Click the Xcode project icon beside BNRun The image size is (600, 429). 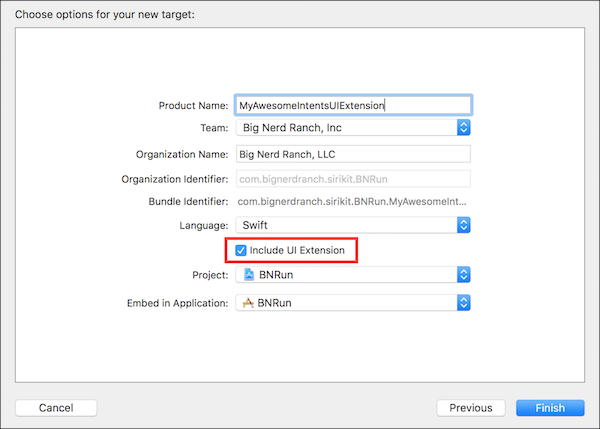pos(249,274)
